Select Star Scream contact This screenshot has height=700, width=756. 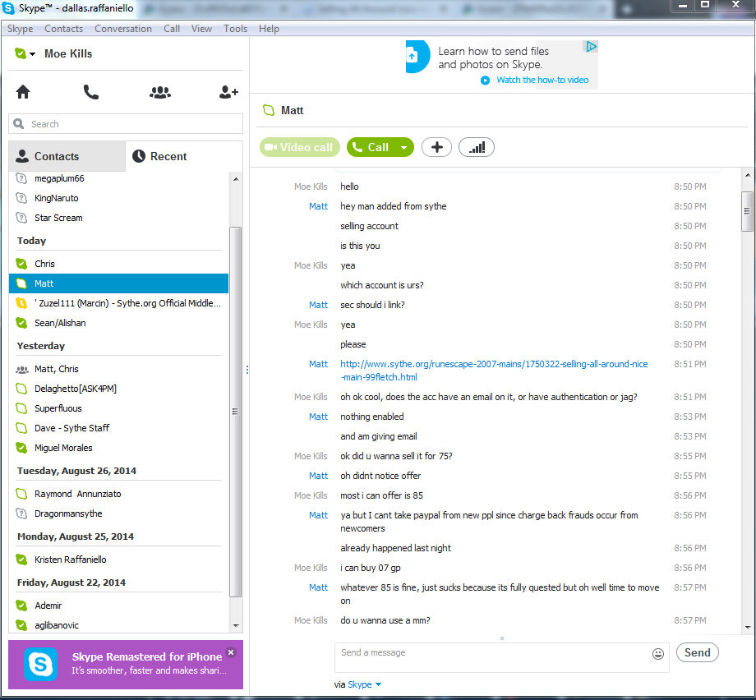pyautogui.click(x=118, y=218)
